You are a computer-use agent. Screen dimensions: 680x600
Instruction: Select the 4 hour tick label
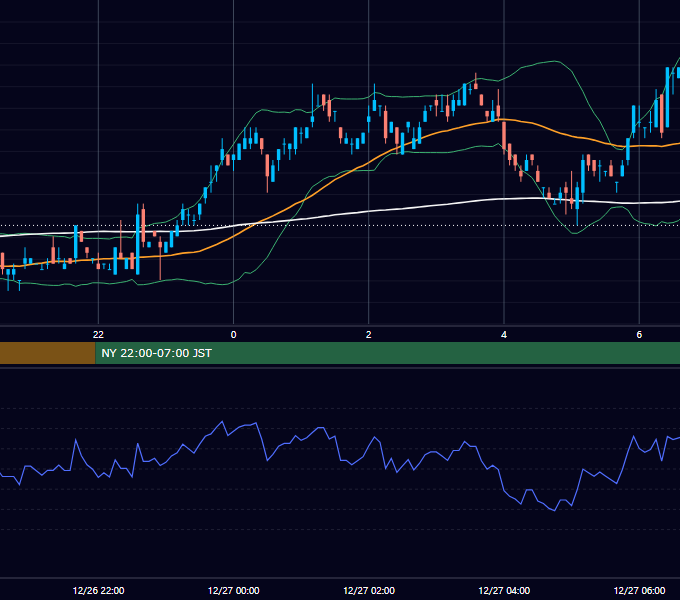[x=503, y=334]
